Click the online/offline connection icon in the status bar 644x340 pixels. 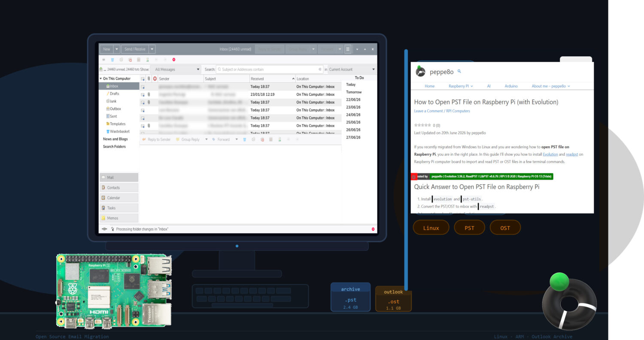click(x=104, y=229)
